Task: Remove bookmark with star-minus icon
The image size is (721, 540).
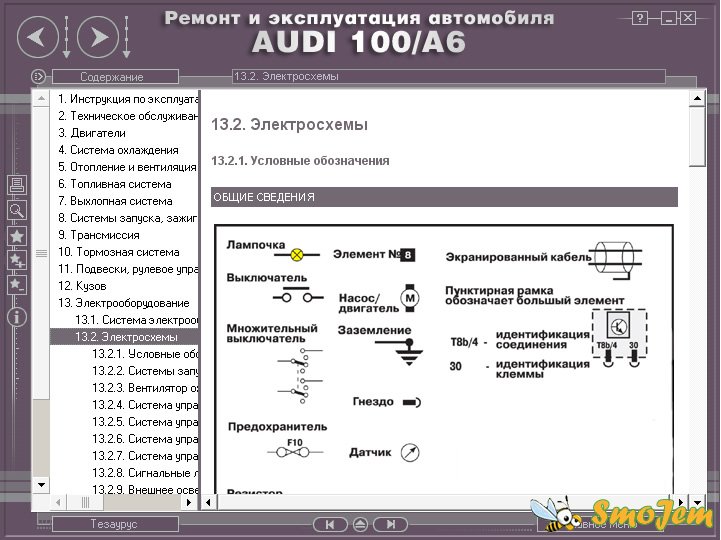Action: (17, 285)
